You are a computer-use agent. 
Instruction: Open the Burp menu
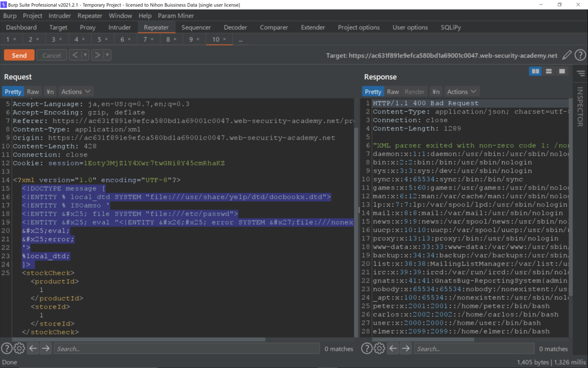[x=10, y=16]
